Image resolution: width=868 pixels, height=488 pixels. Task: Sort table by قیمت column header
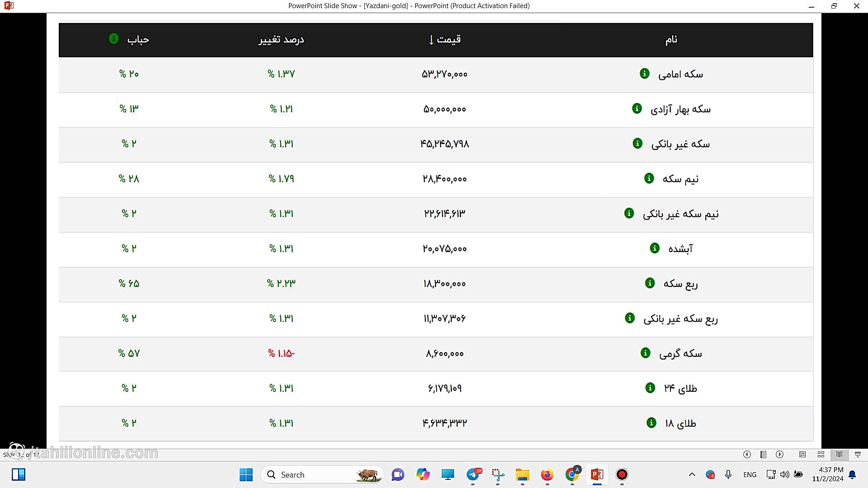tap(445, 39)
